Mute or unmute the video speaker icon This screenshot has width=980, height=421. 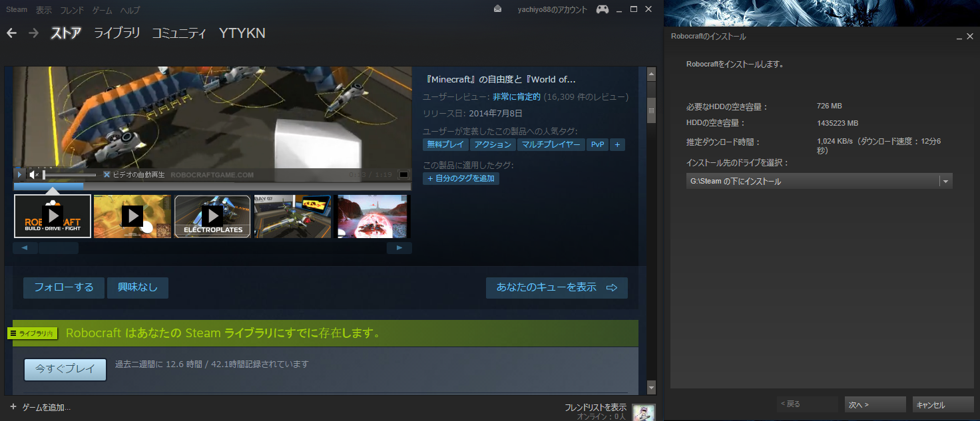coord(33,175)
